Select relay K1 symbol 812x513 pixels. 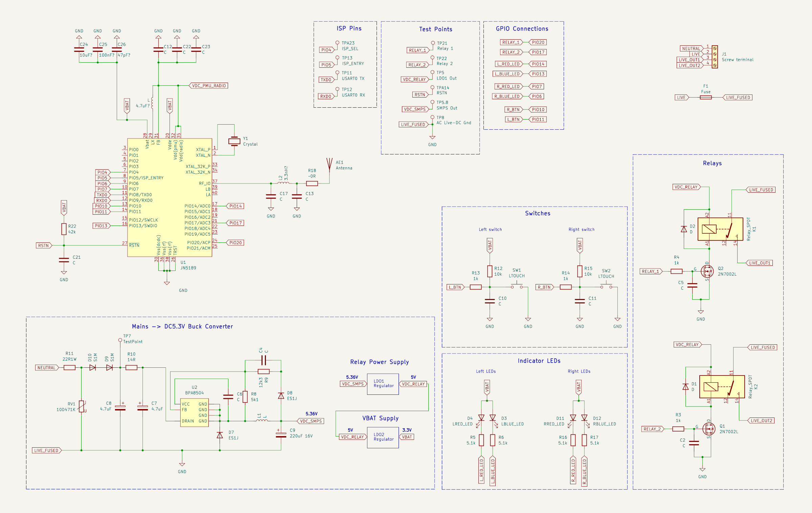pyautogui.click(x=720, y=229)
